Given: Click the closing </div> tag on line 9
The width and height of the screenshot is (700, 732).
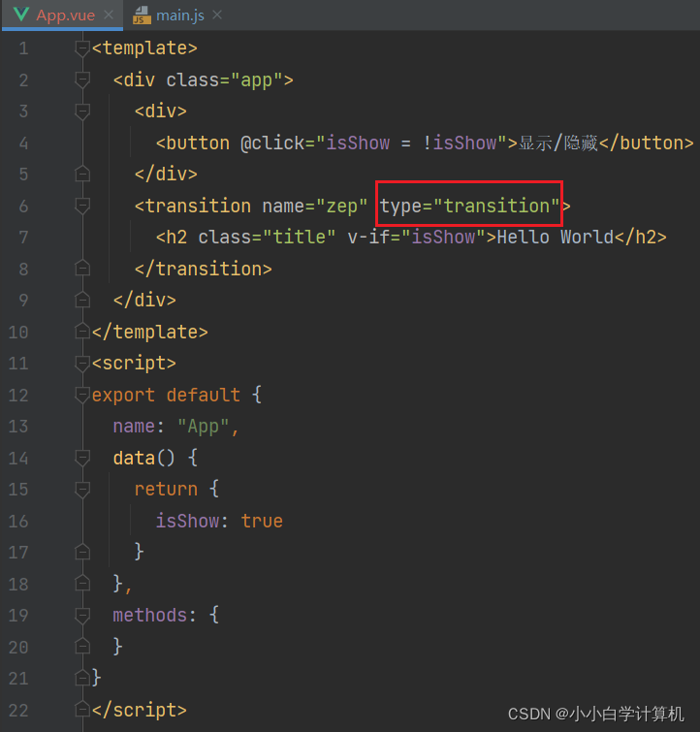Looking at the screenshot, I should [x=144, y=300].
